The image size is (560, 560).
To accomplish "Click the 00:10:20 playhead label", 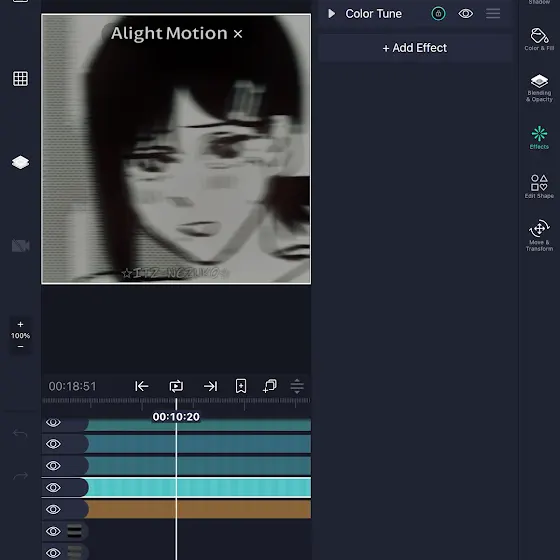I will point(176,416).
